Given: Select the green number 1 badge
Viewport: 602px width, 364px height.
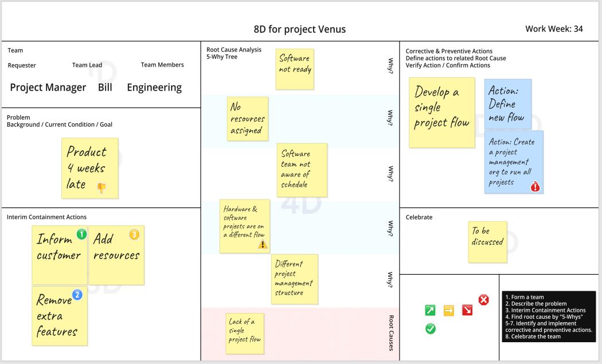Looking at the screenshot, I should [x=81, y=234].
